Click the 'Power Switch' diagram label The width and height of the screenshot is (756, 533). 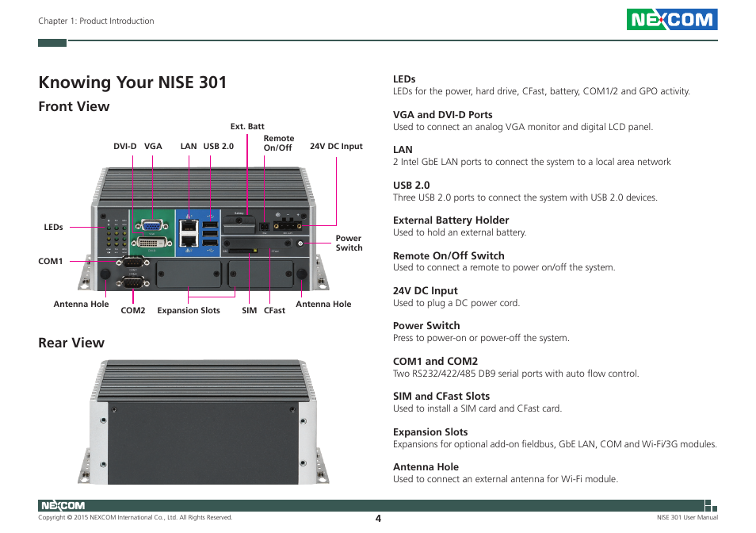click(x=349, y=243)
